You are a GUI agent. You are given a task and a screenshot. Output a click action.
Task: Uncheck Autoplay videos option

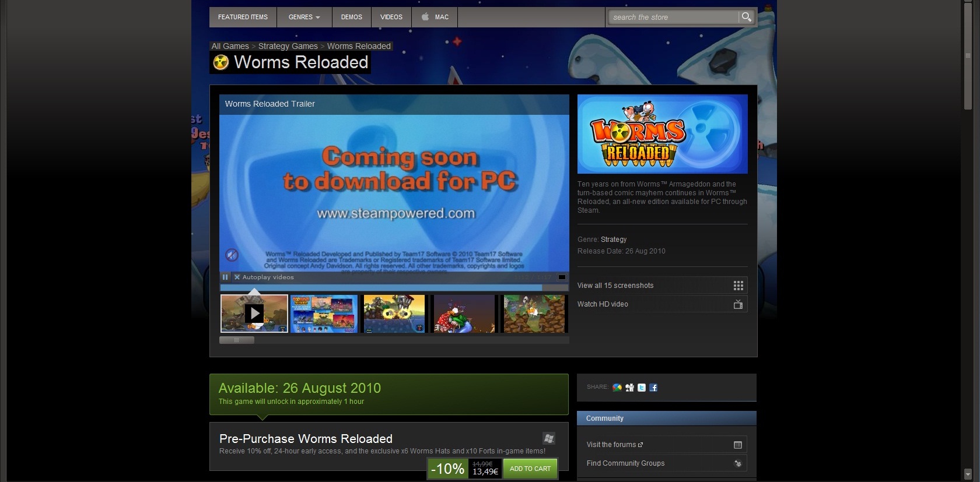[x=237, y=277]
